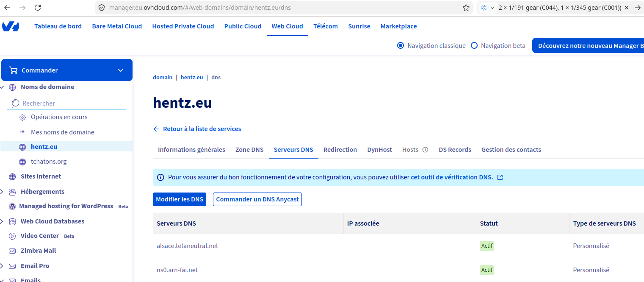Open Bare Metal Cloud menu

[117, 26]
